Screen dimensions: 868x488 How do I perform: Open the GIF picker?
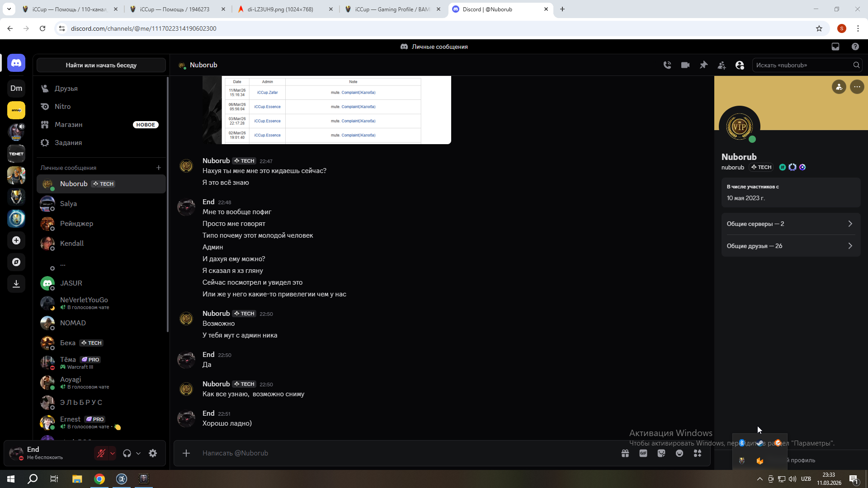tap(643, 453)
